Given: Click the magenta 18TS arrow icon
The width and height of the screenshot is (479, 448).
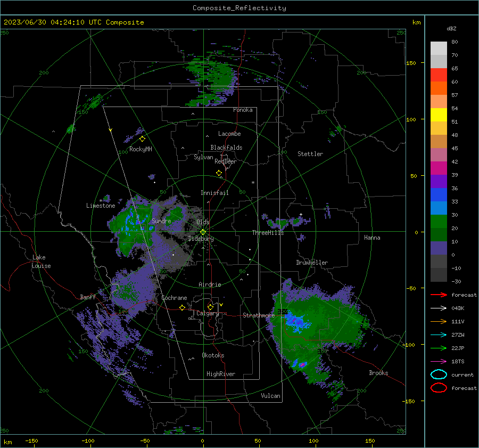Looking at the screenshot, I should [439, 362].
